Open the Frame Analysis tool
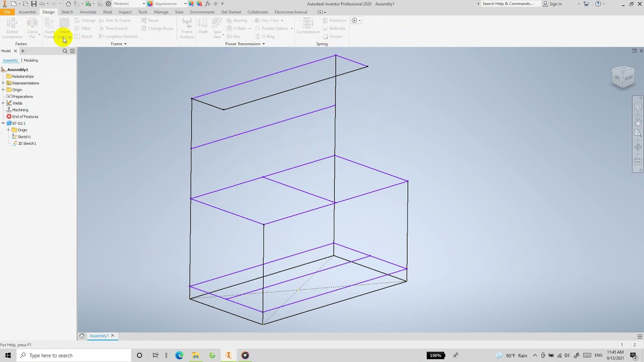 (187, 28)
